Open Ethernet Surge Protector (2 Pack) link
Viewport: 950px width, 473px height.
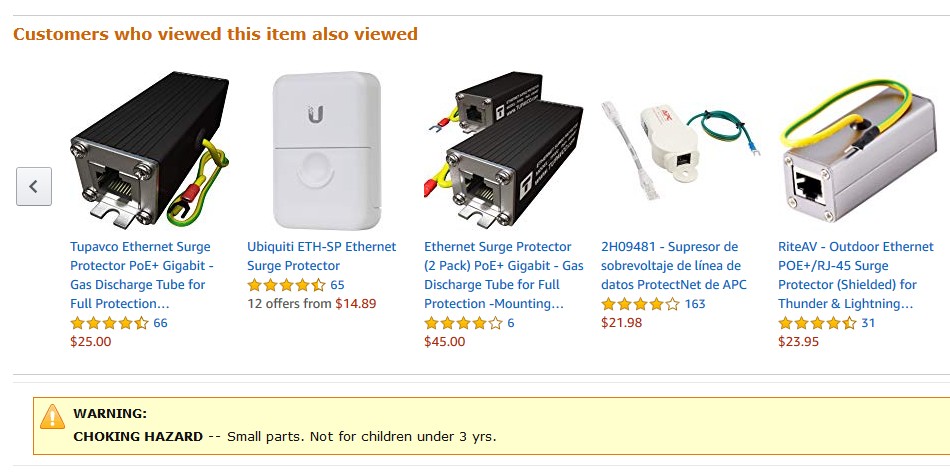click(x=503, y=275)
